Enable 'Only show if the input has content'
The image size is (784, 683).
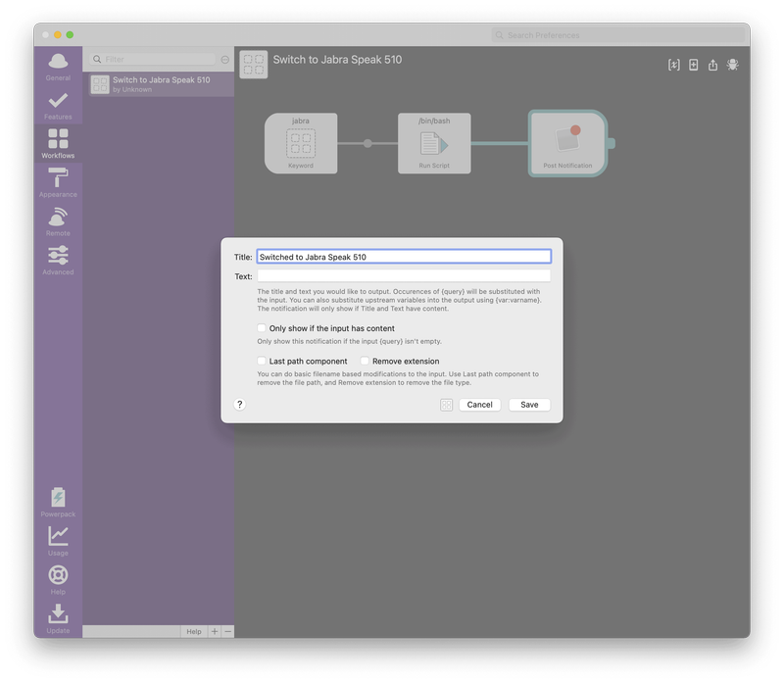point(262,328)
